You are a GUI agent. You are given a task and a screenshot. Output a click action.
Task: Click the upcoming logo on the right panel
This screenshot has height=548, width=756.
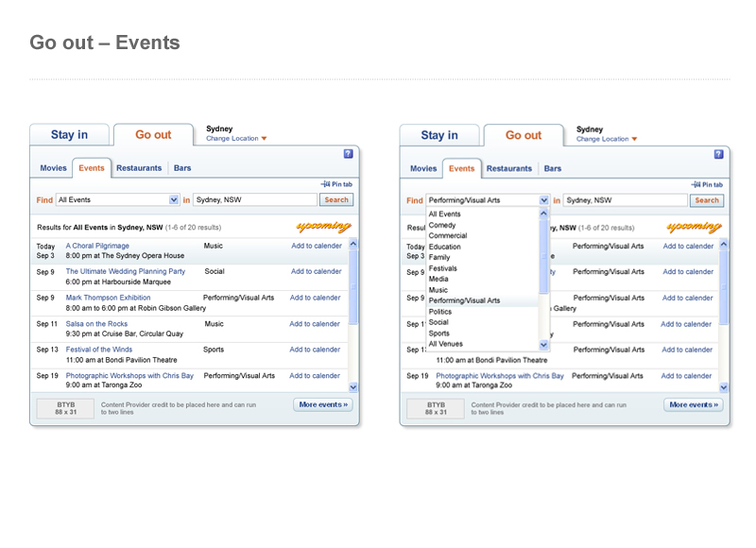tap(695, 227)
